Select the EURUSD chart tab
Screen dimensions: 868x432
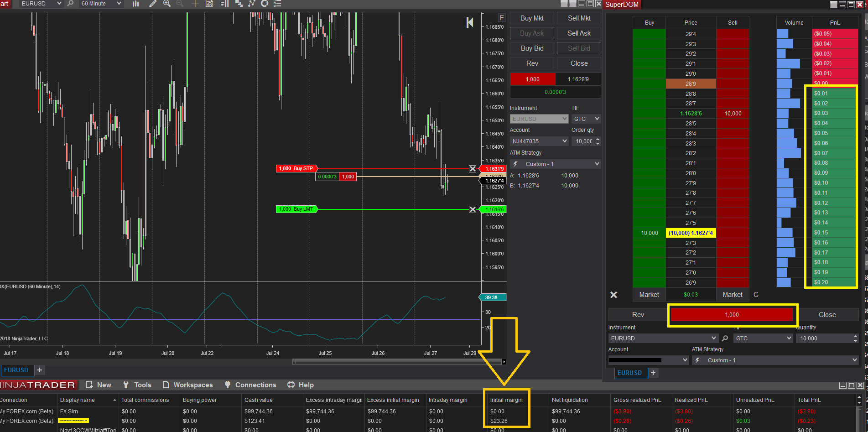coord(16,370)
